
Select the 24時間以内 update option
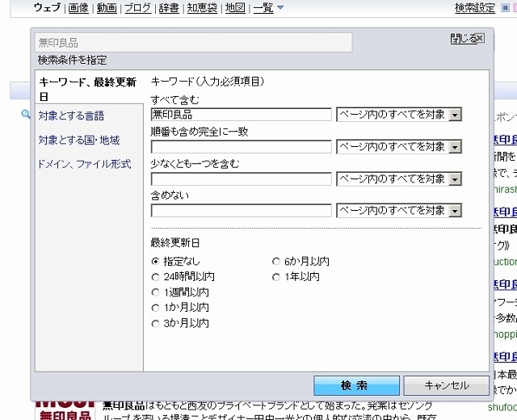pyautogui.click(x=155, y=277)
